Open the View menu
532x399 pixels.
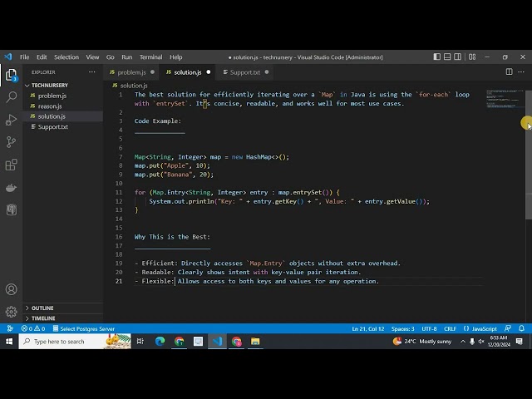(92, 57)
